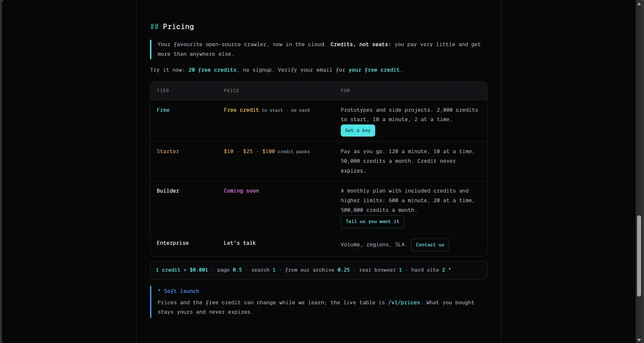
Task: Click the 'Coming soon' price text
Action: coord(241,191)
